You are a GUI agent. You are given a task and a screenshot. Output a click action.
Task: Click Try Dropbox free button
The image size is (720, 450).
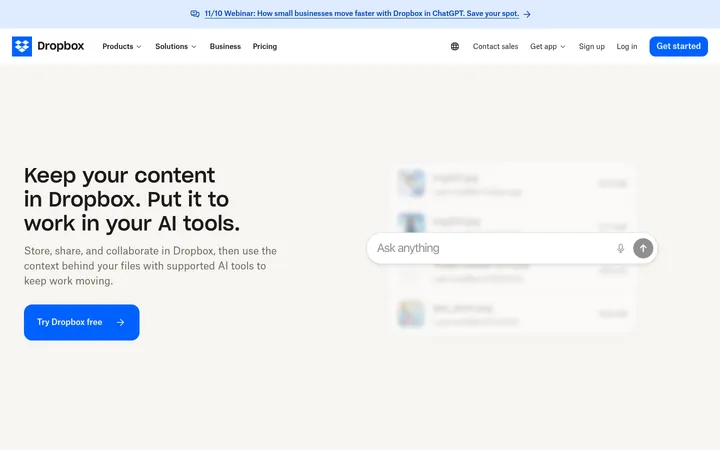click(x=81, y=322)
